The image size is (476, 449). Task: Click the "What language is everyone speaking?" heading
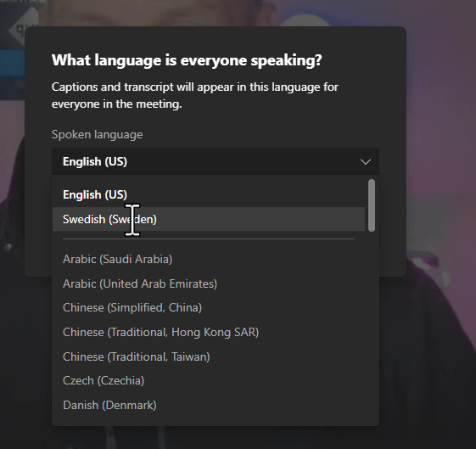pos(187,60)
